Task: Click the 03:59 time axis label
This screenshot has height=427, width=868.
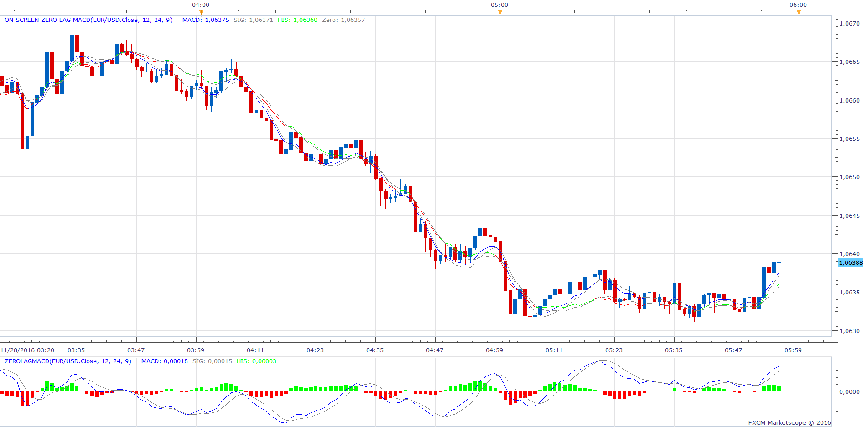Action: (196, 350)
